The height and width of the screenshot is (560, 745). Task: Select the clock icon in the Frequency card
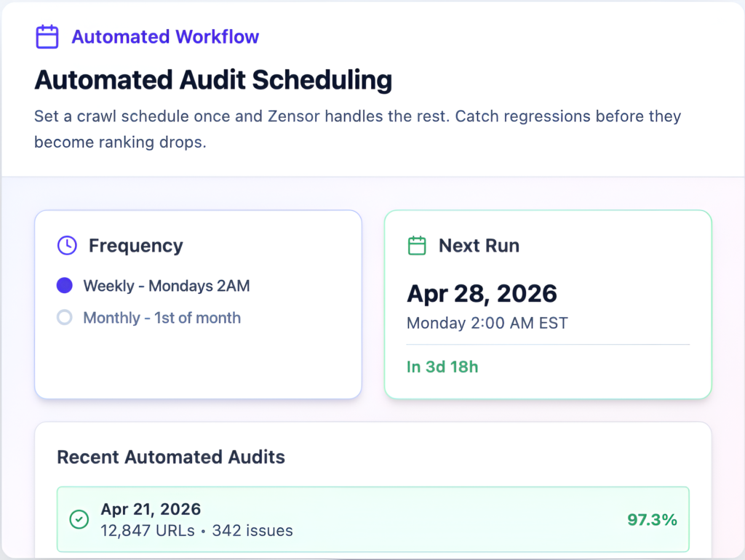[x=66, y=245]
